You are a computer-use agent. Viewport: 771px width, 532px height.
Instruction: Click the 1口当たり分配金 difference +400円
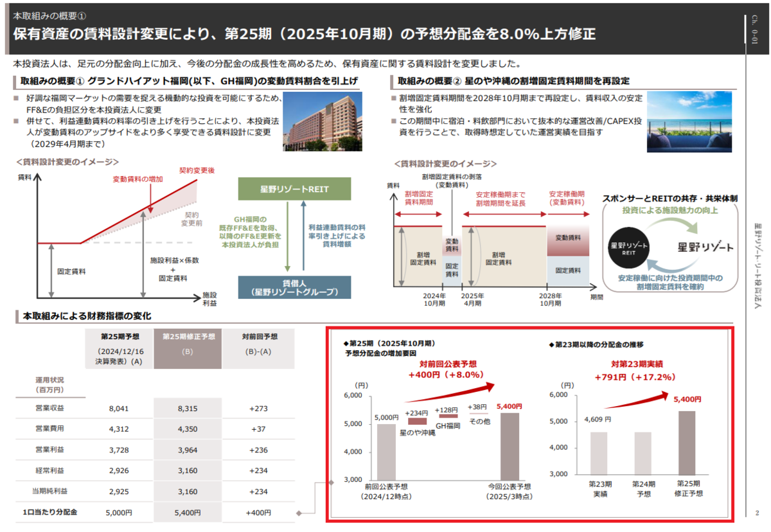(258, 512)
